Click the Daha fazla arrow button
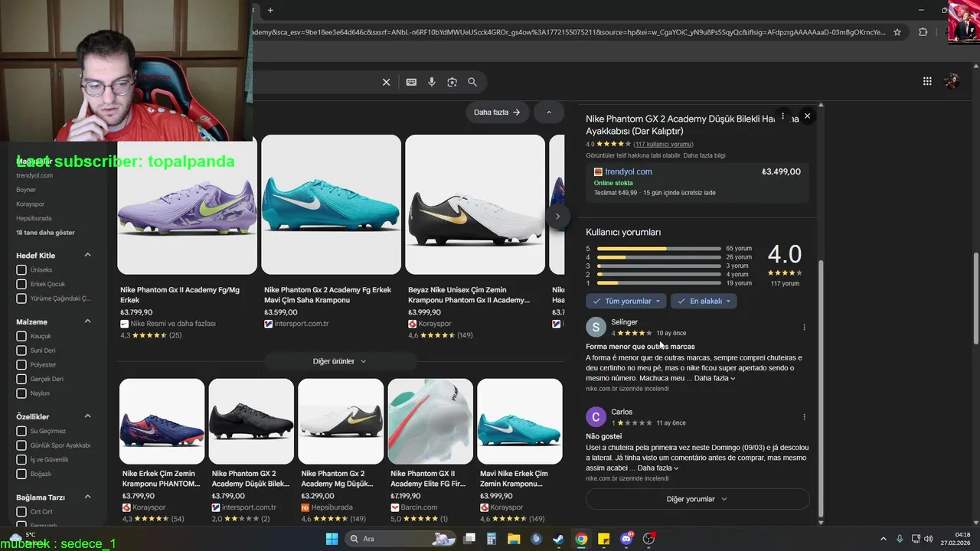980x551 pixels. point(497,112)
